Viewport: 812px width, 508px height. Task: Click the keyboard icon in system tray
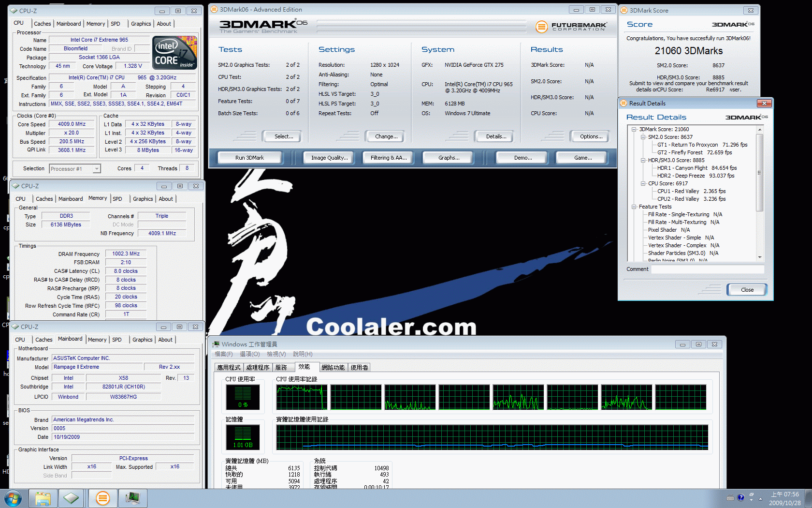click(x=730, y=498)
